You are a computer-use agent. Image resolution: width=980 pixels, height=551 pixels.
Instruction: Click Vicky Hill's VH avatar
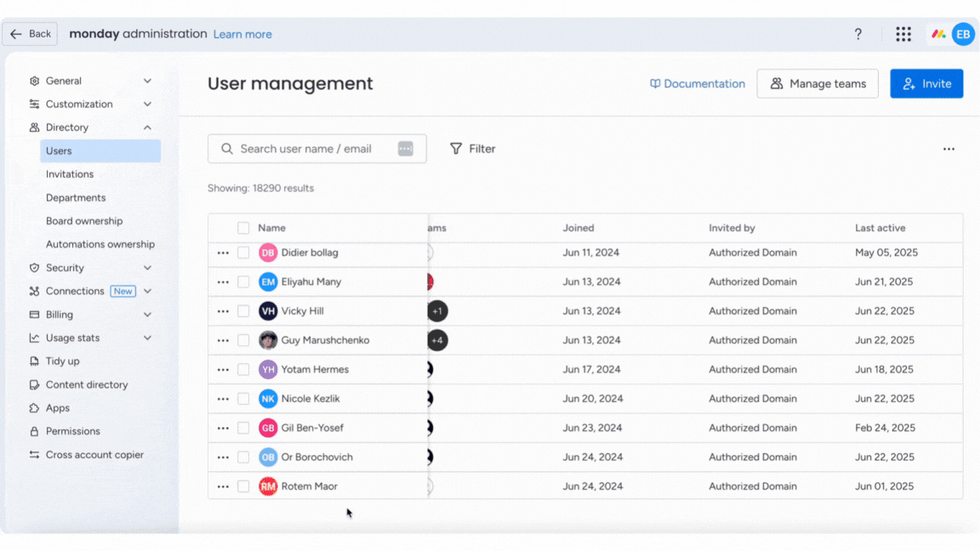click(268, 311)
